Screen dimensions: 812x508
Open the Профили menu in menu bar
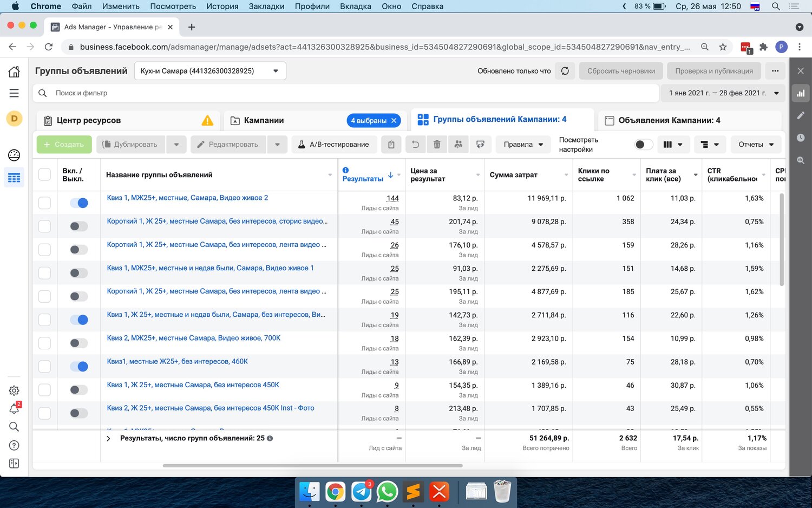tap(312, 6)
